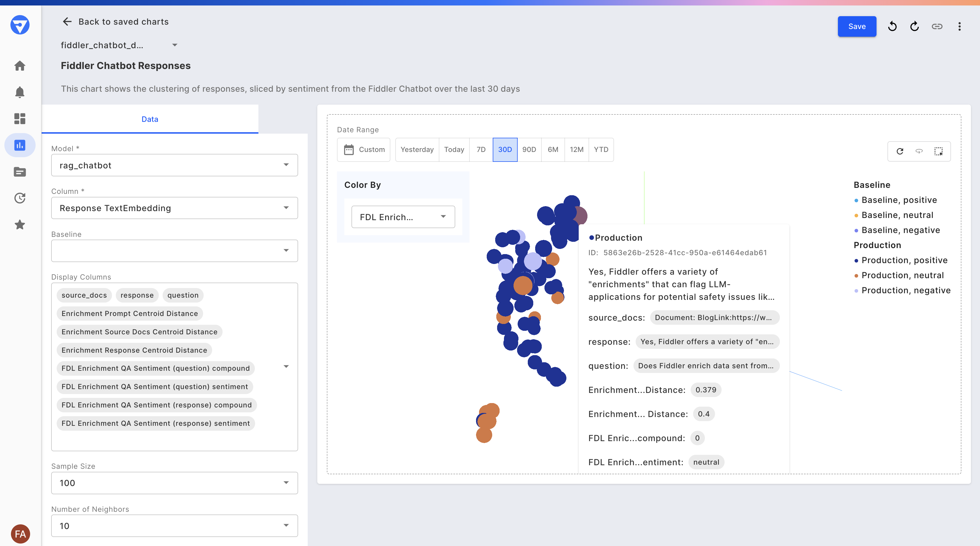Toggle Production, neutral legend entry
The width and height of the screenshot is (980, 546).
tap(902, 275)
